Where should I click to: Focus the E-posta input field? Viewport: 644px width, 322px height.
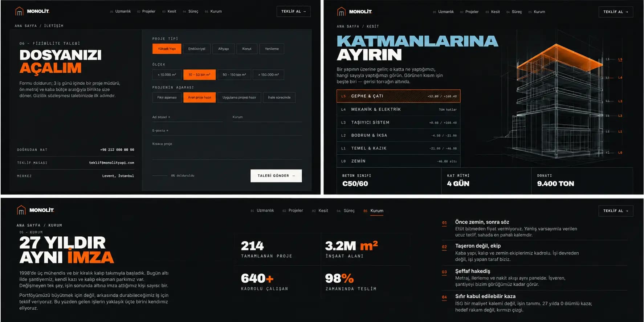click(227, 131)
